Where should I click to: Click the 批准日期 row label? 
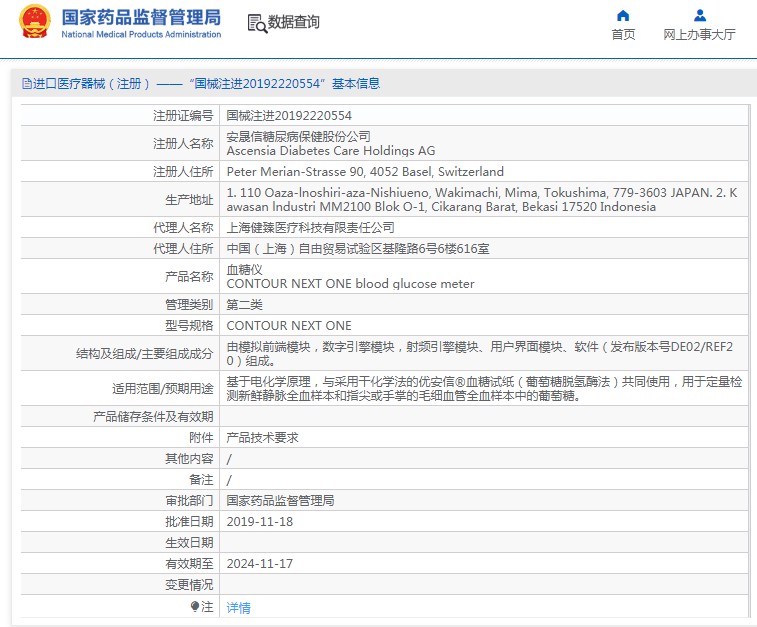coord(189,522)
